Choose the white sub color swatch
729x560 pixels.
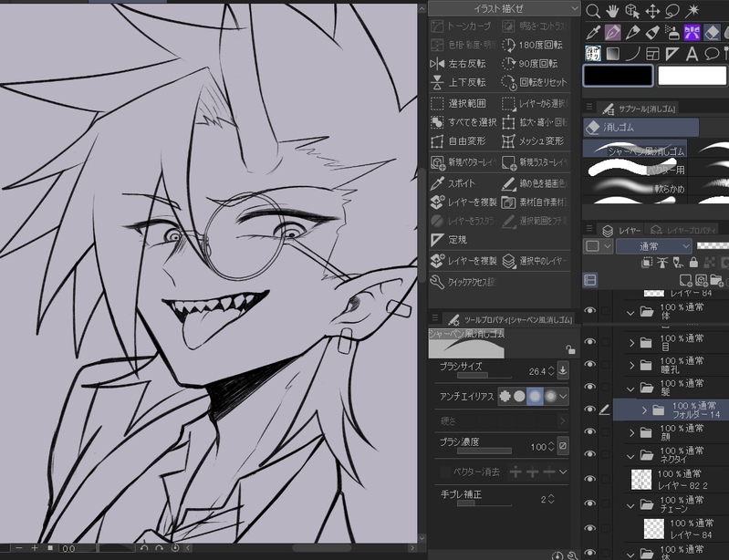pos(693,76)
